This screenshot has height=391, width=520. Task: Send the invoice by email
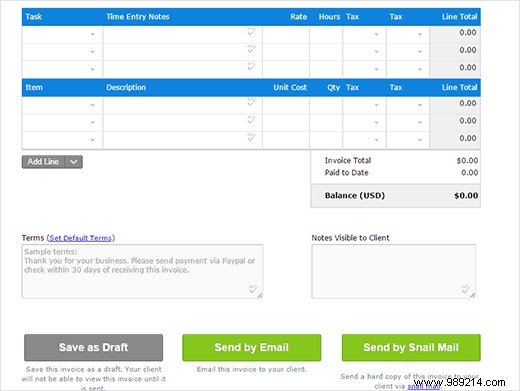(x=252, y=348)
